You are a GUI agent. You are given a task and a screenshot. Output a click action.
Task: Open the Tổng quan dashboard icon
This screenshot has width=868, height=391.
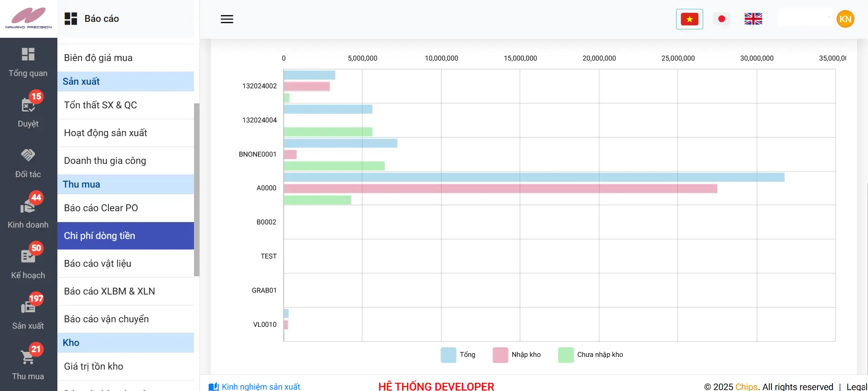(28, 55)
